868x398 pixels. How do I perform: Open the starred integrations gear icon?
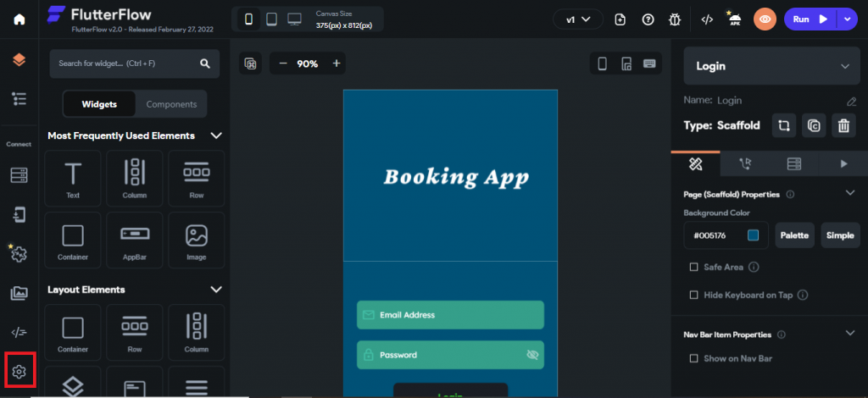click(x=19, y=253)
